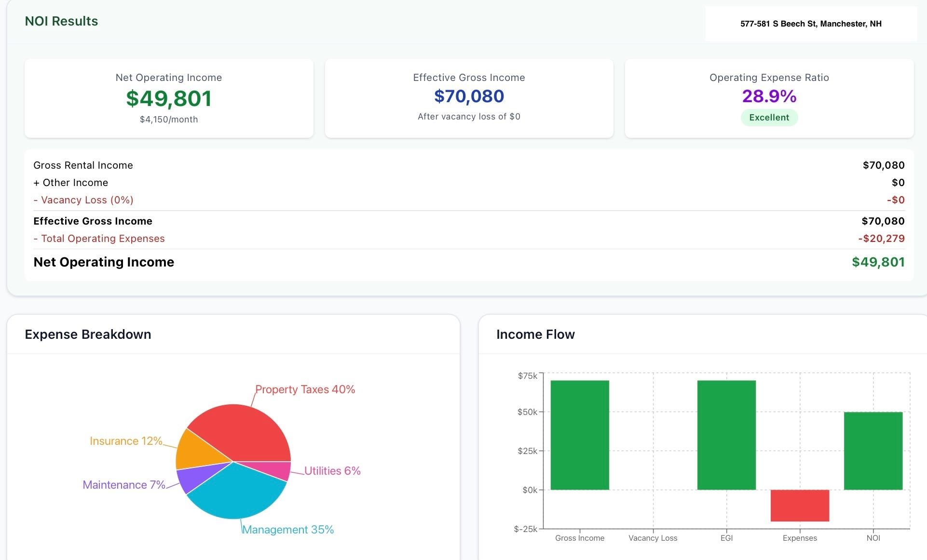The height and width of the screenshot is (560, 927).
Task: Click the Gross Rental Income row label
Action: [x=83, y=165]
